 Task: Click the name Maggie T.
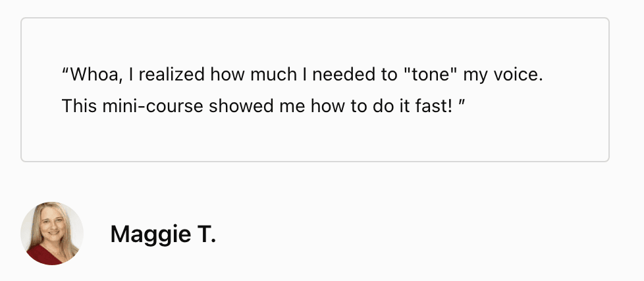[163, 234]
